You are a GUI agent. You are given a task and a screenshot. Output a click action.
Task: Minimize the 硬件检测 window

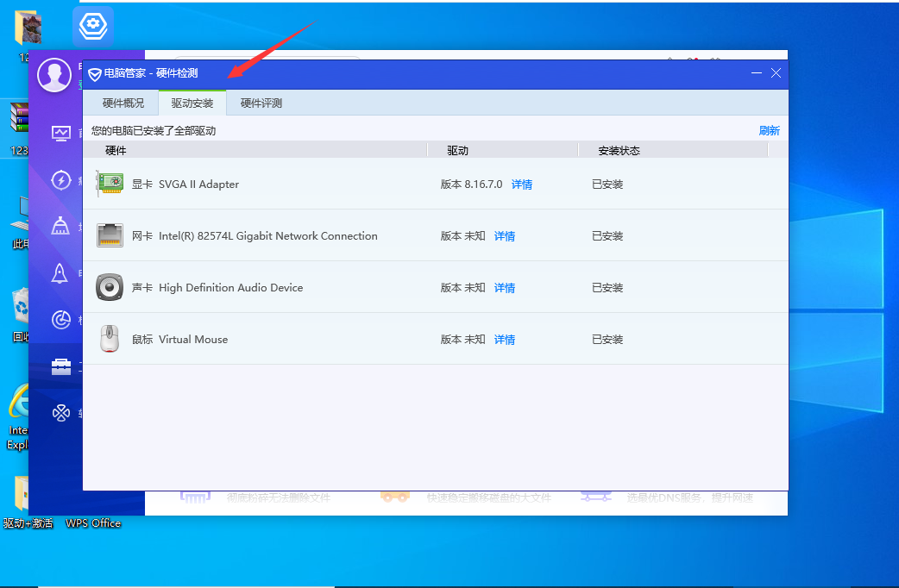pos(757,73)
